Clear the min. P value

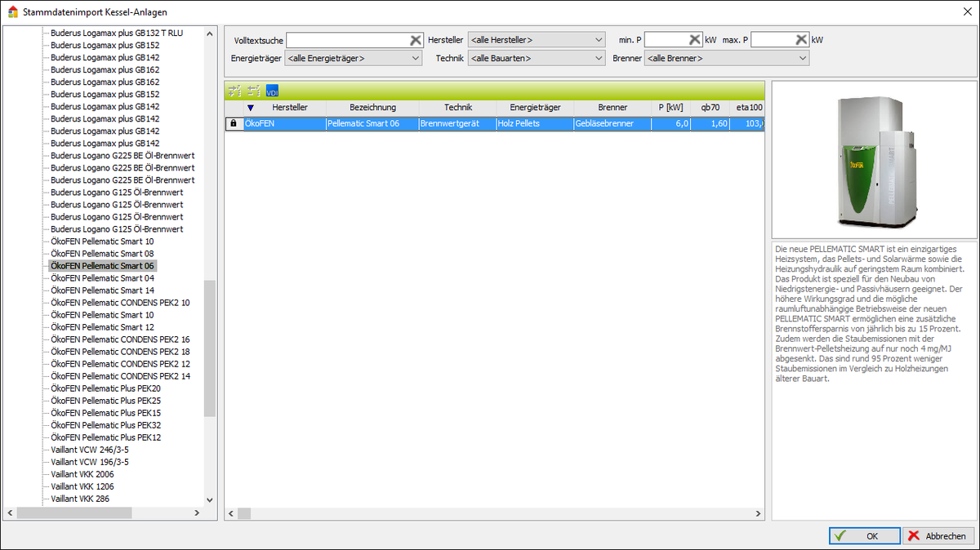tap(694, 40)
